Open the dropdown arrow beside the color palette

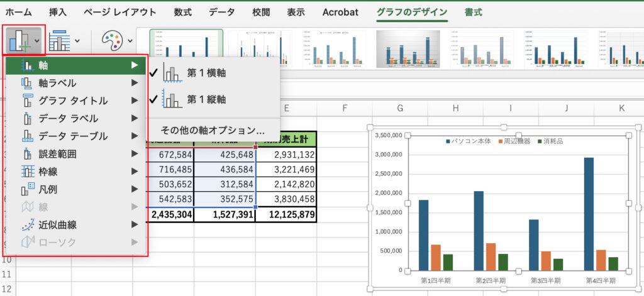131,41
